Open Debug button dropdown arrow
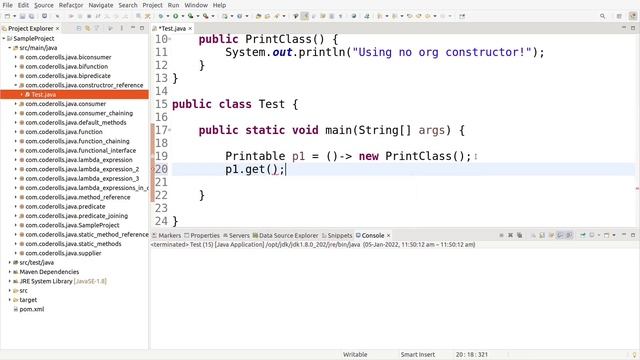The image size is (640, 360). click(167, 16)
